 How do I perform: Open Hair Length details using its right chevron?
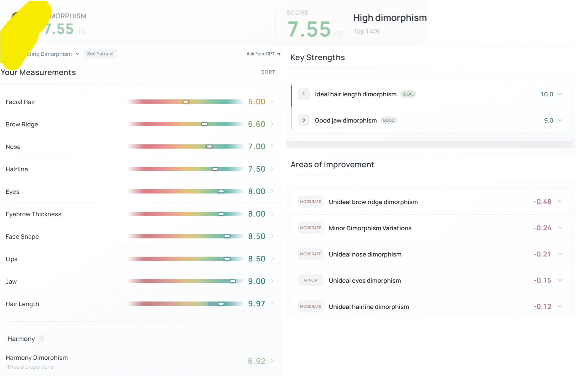(x=272, y=304)
